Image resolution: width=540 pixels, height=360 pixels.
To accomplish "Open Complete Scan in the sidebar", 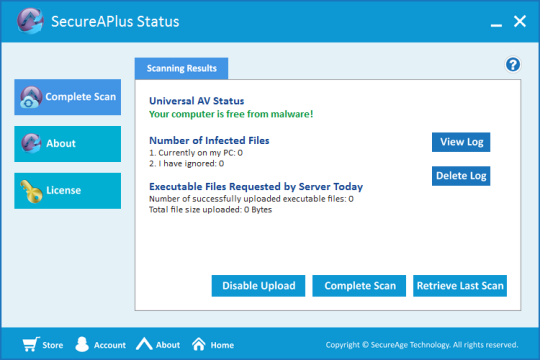I will (x=68, y=97).
